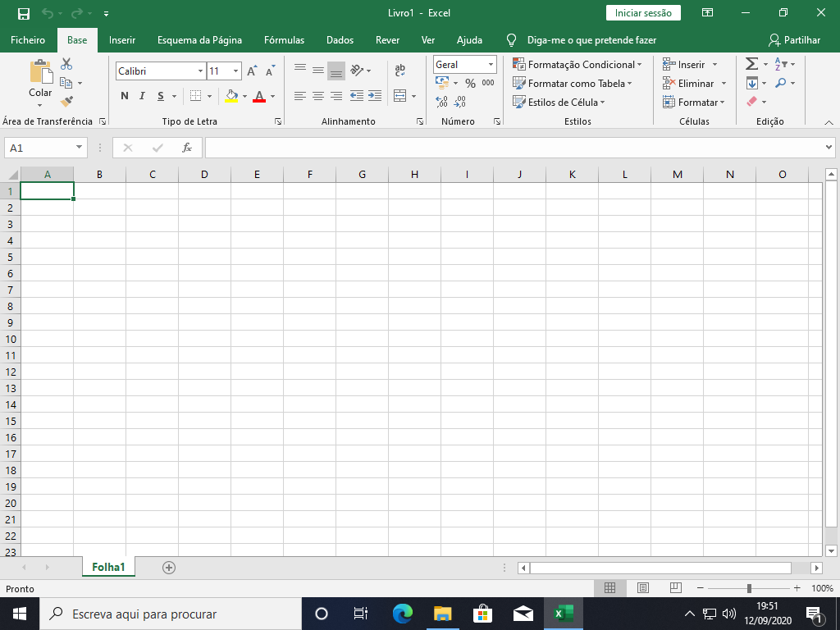Expand the formula bar chevron
This screenshot has width=840, height=630.
click(829, 148)
